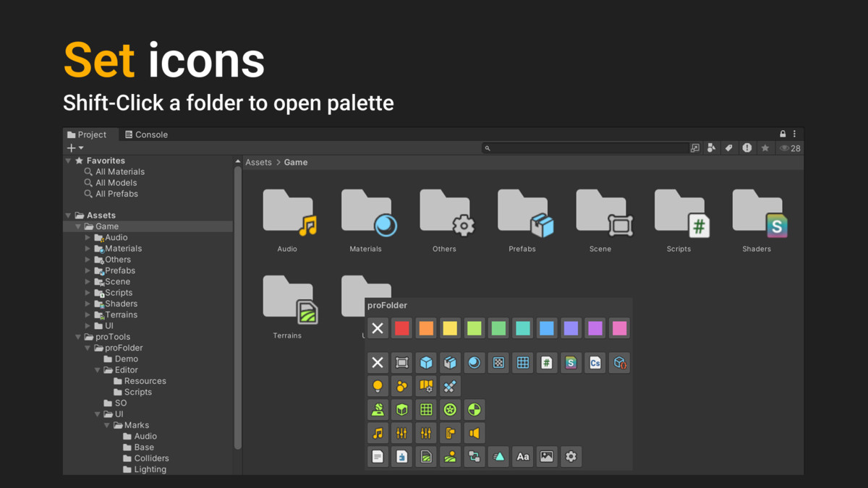Select the blue material sphere icon
The image size is (868, 488).
point(474,362)
